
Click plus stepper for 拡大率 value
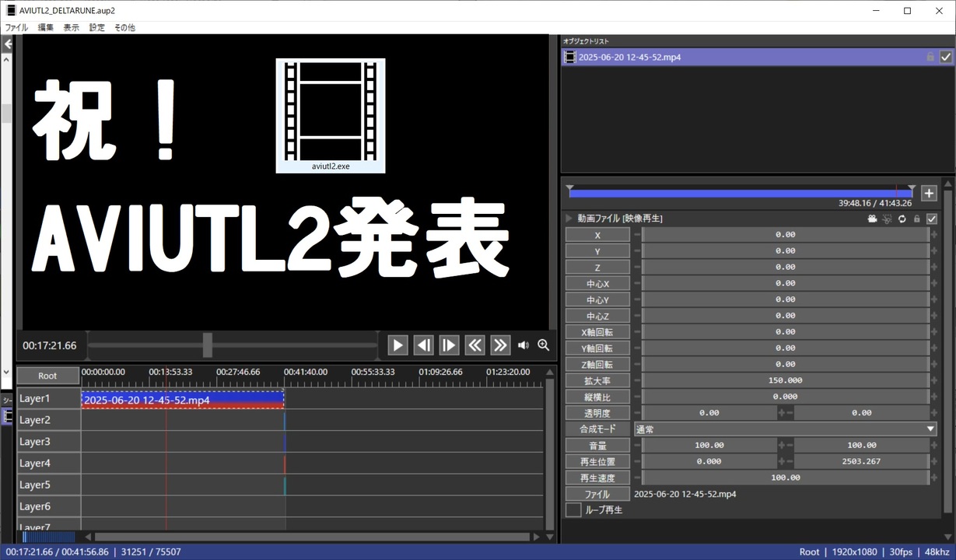(934, 380)
